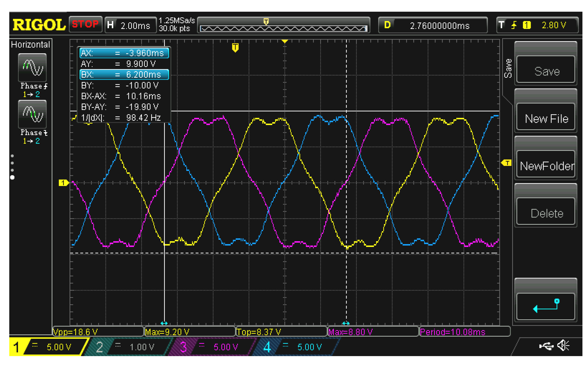Click the Phase falling edge 1→2 icon
This screenshot has width=588, height=365.
(32, 114)
